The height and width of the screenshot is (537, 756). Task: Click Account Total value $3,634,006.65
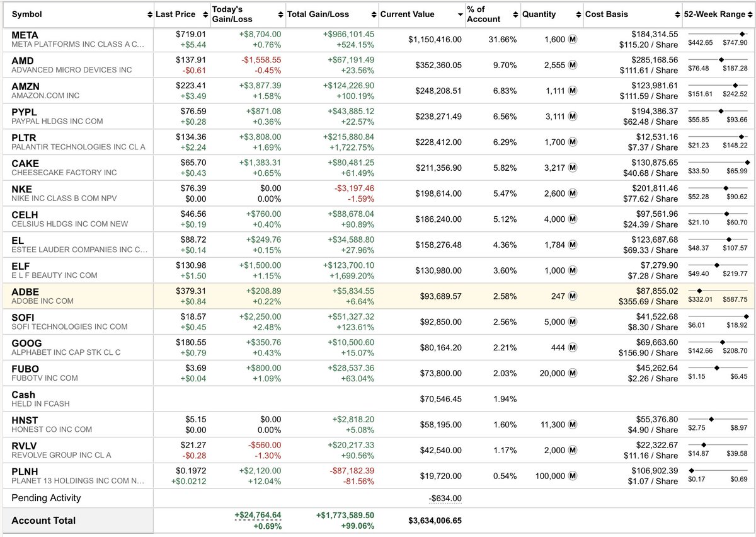pos(435,521)
